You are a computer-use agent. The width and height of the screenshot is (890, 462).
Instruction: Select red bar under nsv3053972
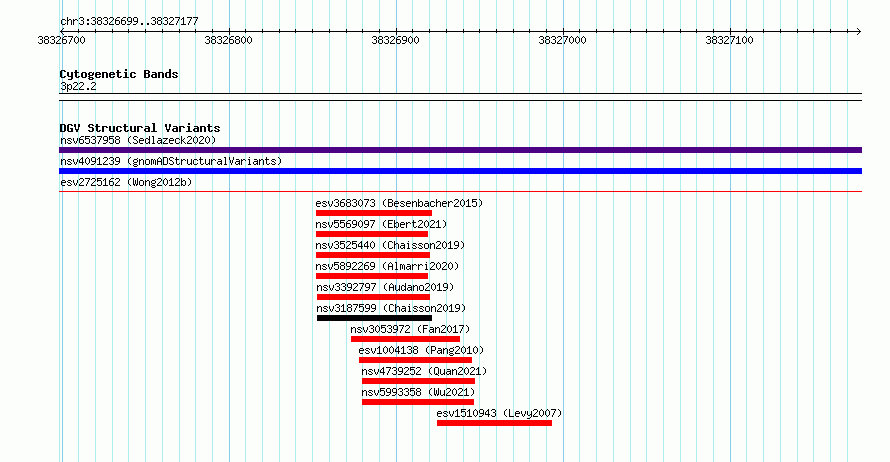pos(405,339)
